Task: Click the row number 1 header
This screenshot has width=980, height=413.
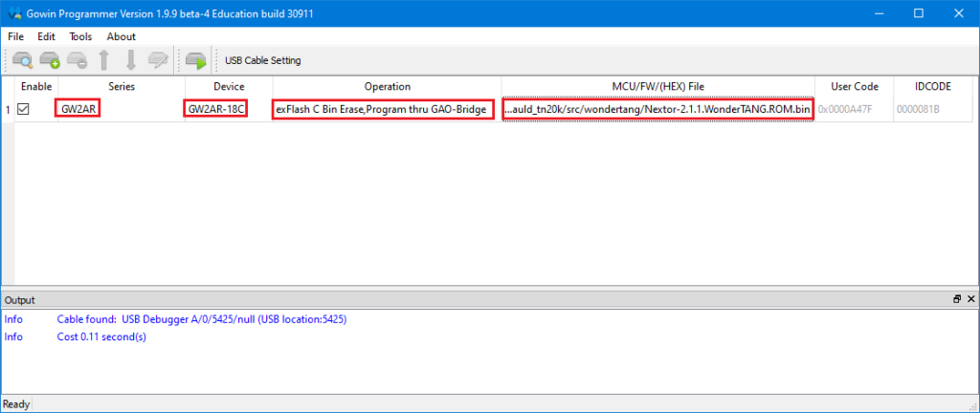Action: (8, 110)
